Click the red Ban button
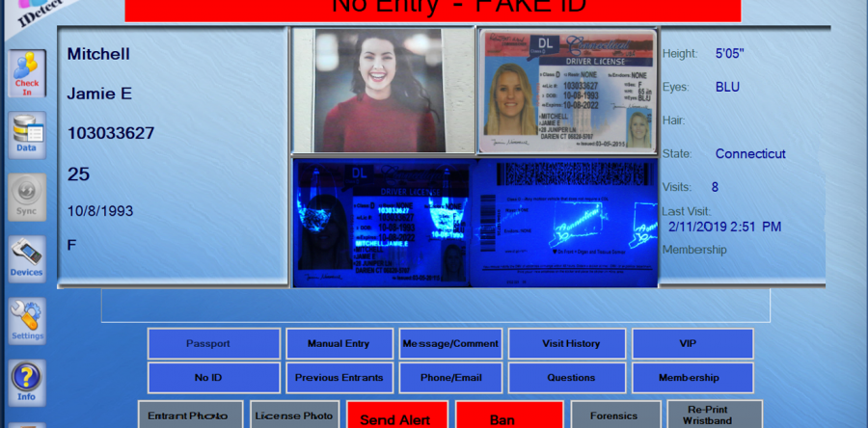This screenshot has height=428, width=868. click(502, 418)
